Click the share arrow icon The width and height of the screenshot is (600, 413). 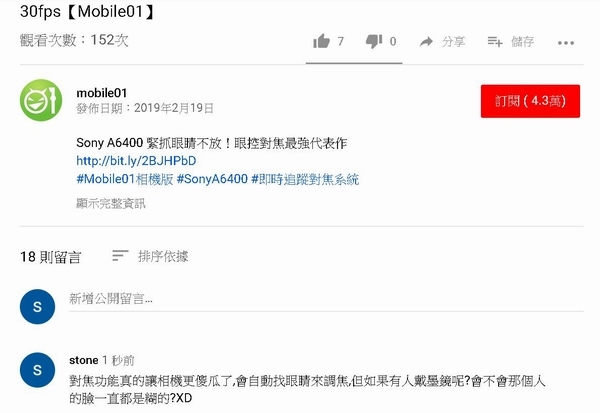tap(426, 42)
